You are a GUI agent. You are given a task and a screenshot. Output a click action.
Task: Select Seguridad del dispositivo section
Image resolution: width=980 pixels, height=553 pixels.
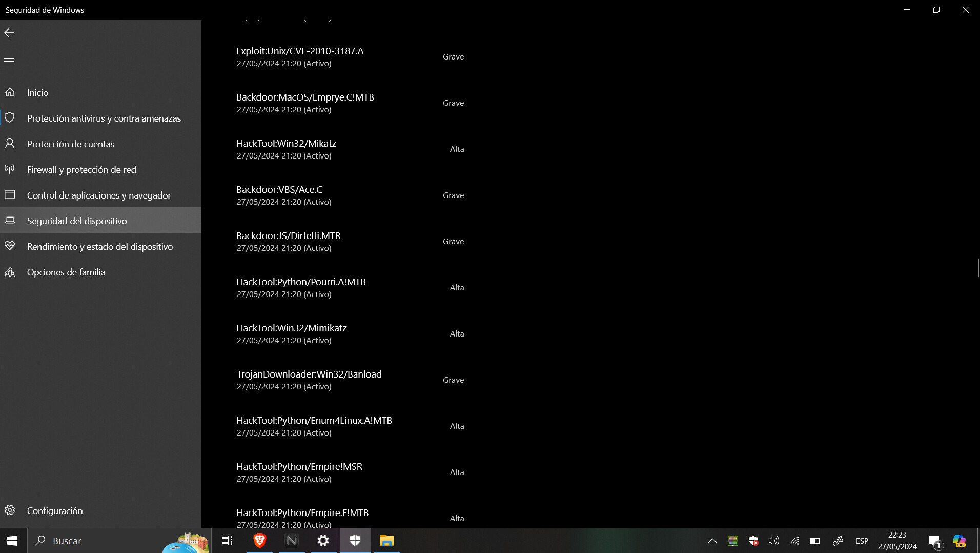point(100,221)
